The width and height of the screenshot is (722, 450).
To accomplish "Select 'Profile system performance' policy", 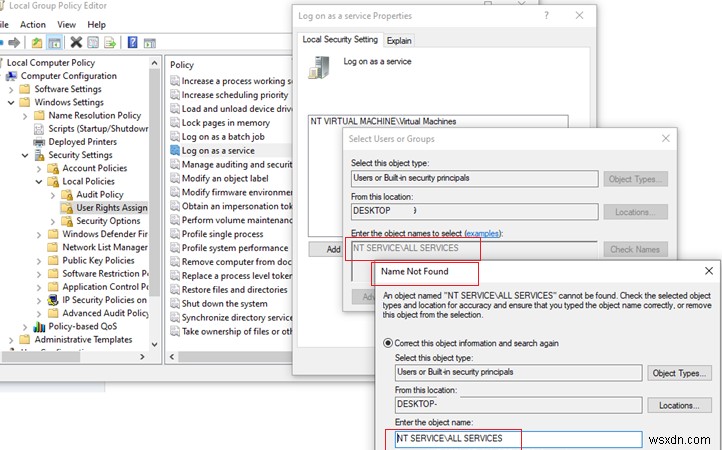I will (x=235, y=247).
